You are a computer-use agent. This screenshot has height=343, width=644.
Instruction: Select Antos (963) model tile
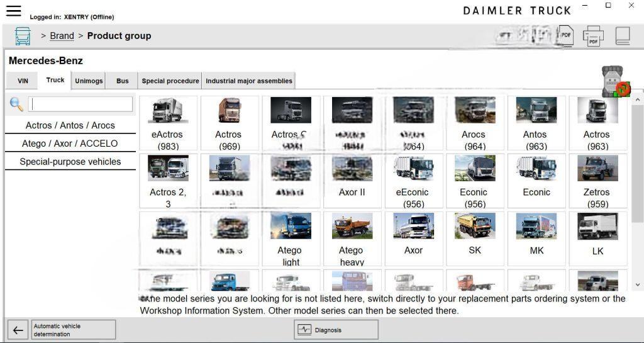point(536,123)
